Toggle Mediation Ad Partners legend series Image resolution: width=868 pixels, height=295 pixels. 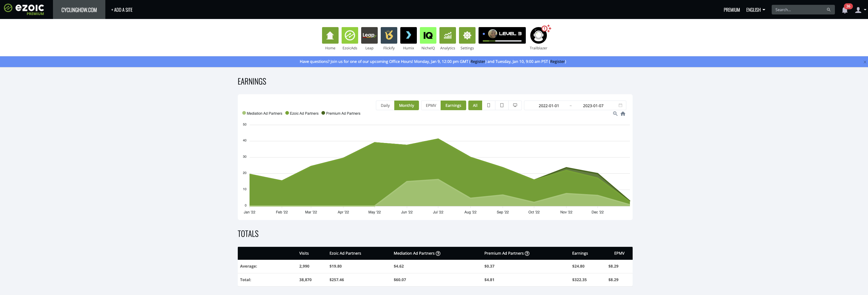tap(262, 113)
